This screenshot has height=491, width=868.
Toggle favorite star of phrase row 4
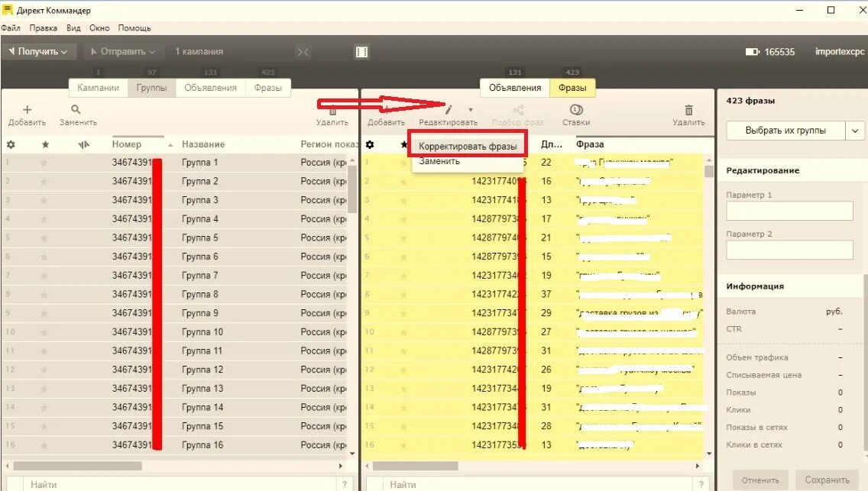click(x=403, y=219)
